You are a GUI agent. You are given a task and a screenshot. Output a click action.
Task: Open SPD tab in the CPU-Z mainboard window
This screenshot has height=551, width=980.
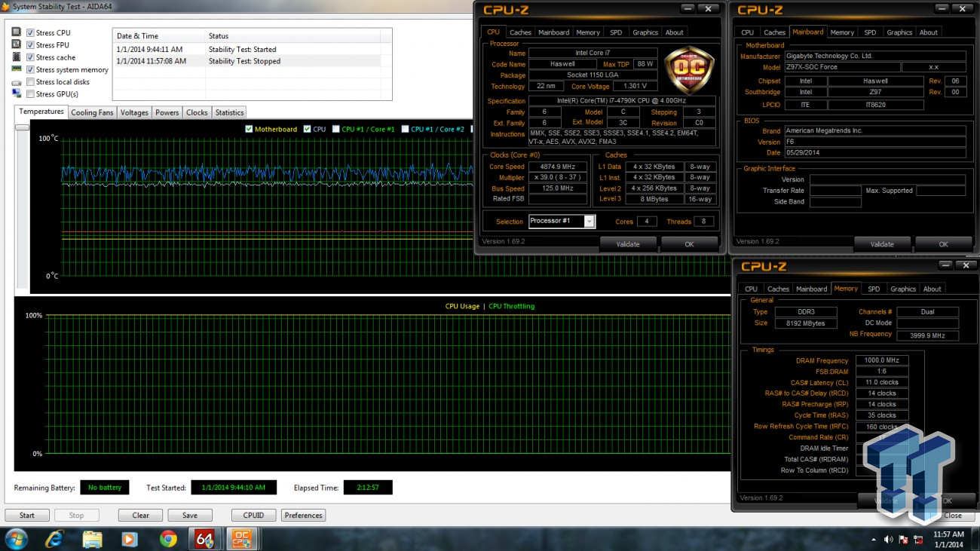870,32
